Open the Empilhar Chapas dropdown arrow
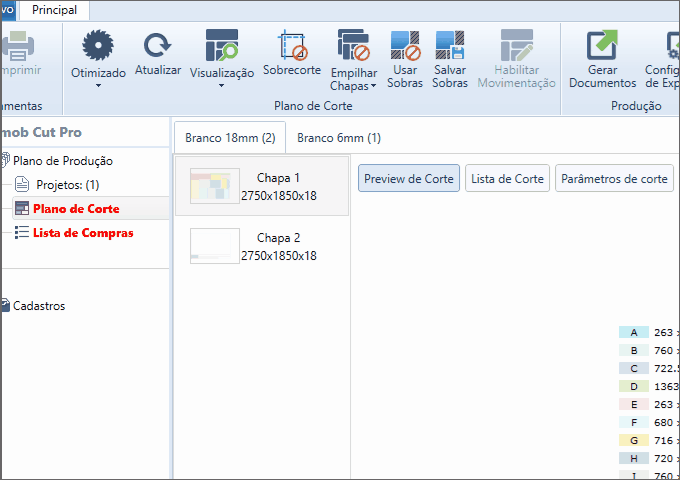 373,86
